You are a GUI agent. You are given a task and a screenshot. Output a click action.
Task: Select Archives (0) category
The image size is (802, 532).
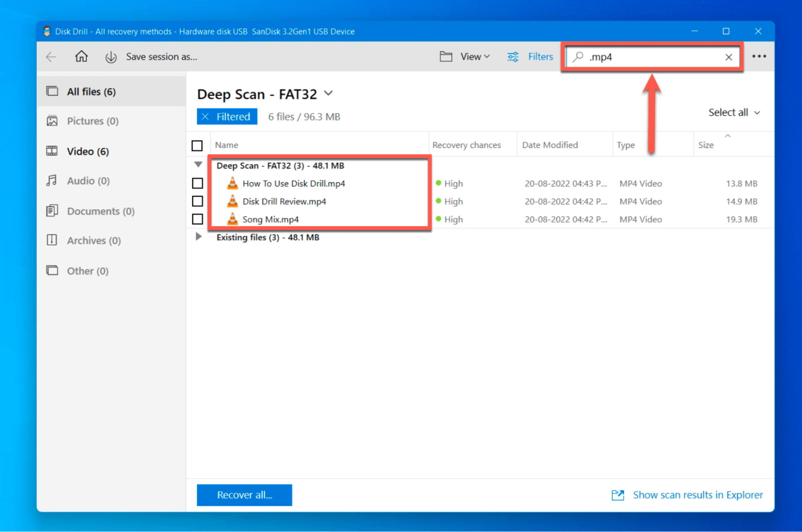[x=111, y=241]
